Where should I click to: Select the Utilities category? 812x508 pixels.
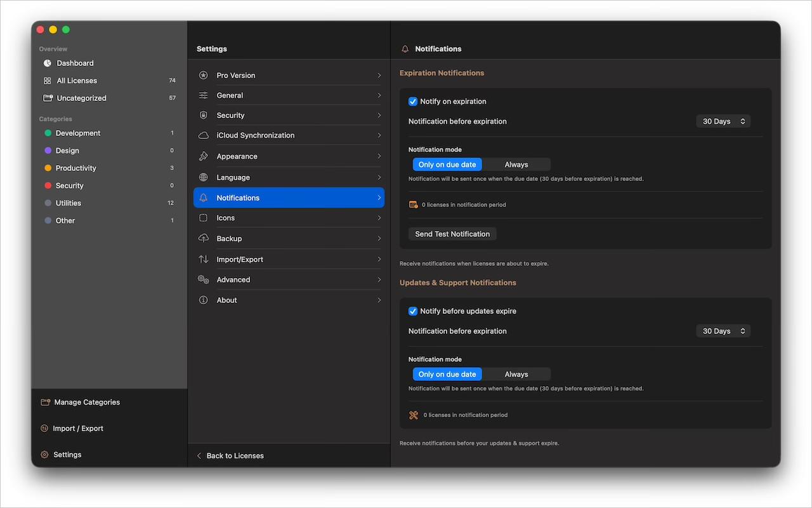tap(109, 203)
